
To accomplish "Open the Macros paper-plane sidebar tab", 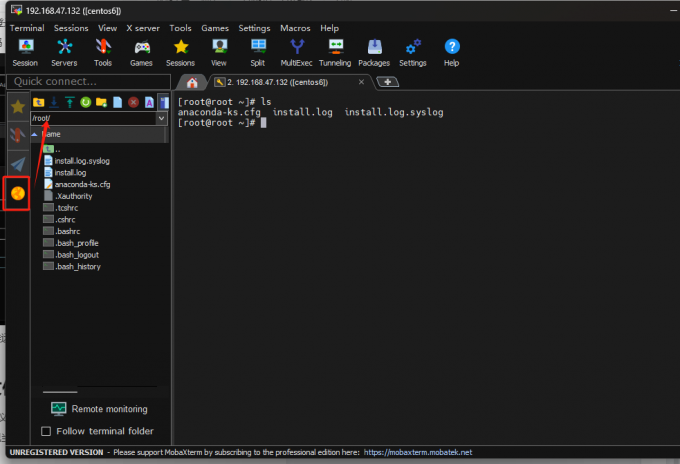I will [18, 164].
